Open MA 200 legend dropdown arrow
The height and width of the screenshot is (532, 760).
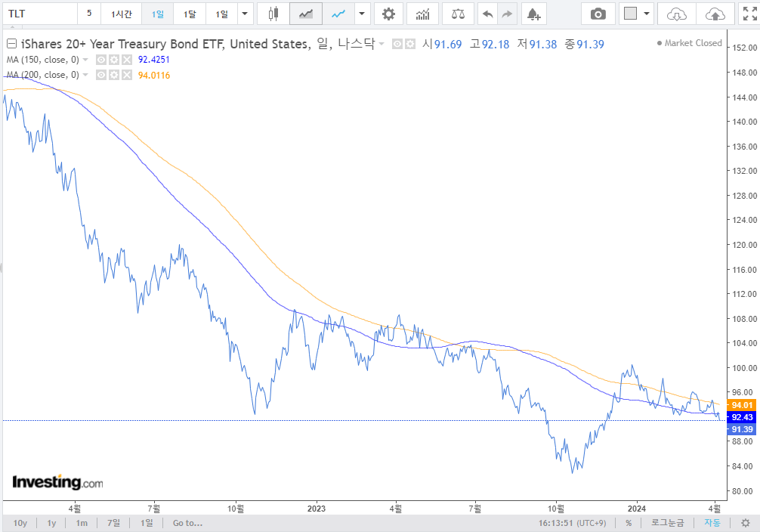pyautogui.click(x=85, y=75)
